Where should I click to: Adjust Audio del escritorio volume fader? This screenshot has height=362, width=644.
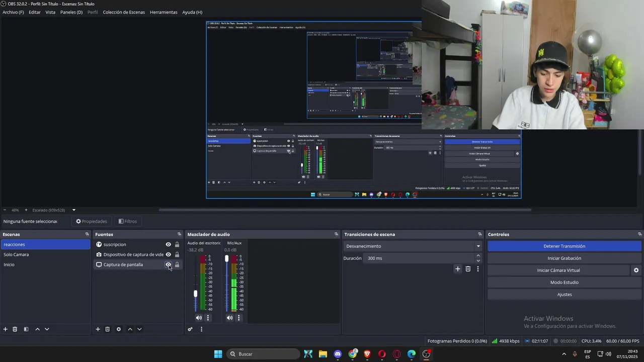[196, 294]
